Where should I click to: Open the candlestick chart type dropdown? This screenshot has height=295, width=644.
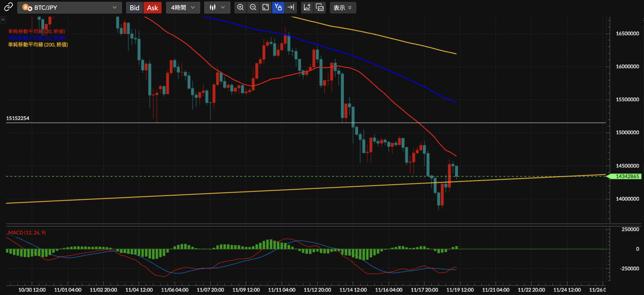[x=217, y=8]
